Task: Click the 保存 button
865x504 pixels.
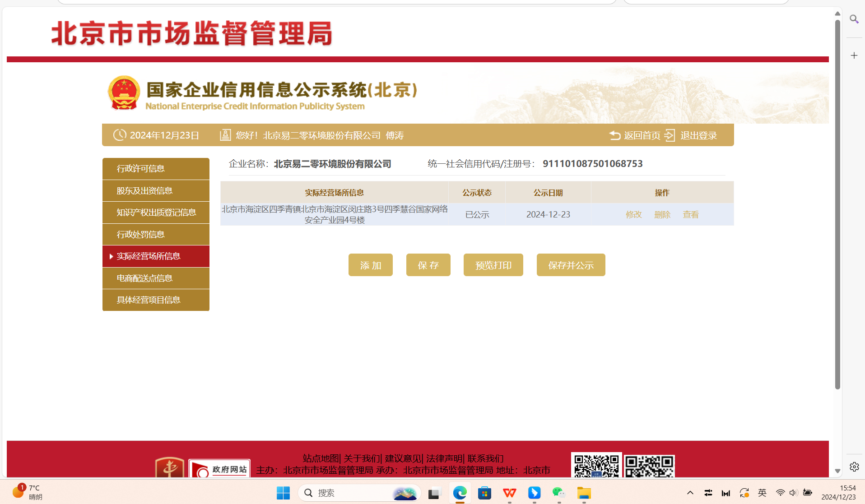Action: [x=428, y=265]
